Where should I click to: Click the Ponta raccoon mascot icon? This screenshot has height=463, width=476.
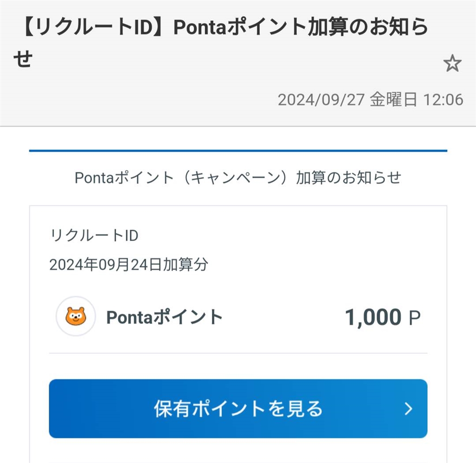76,317
